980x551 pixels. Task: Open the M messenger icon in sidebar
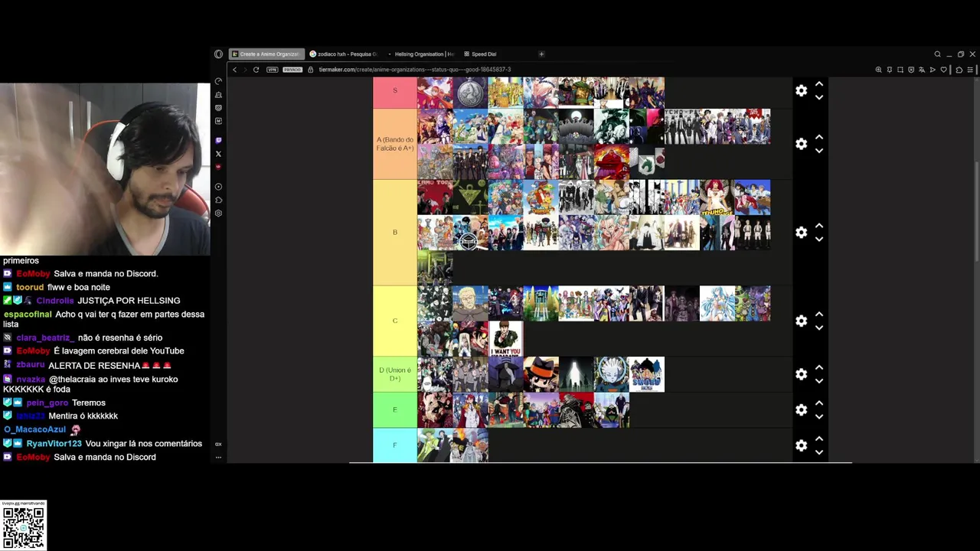pyautogui.click(x=218, y=121)
